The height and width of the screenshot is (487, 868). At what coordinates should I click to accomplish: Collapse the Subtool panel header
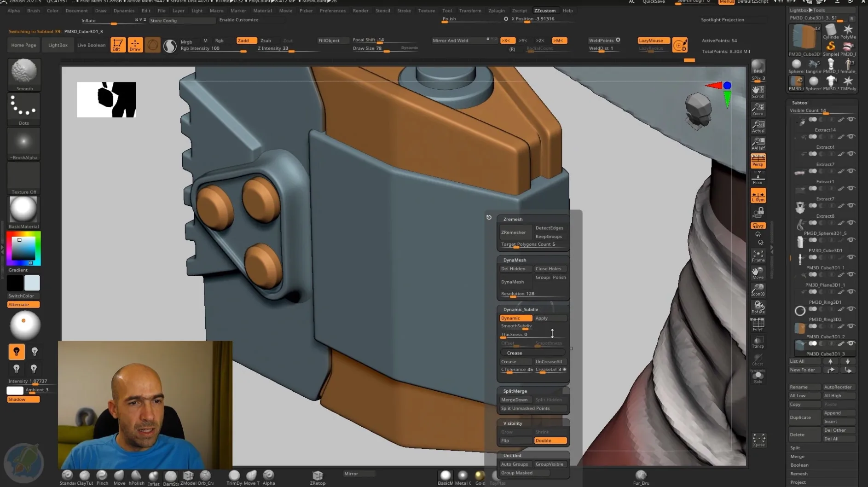coord(800,103)
